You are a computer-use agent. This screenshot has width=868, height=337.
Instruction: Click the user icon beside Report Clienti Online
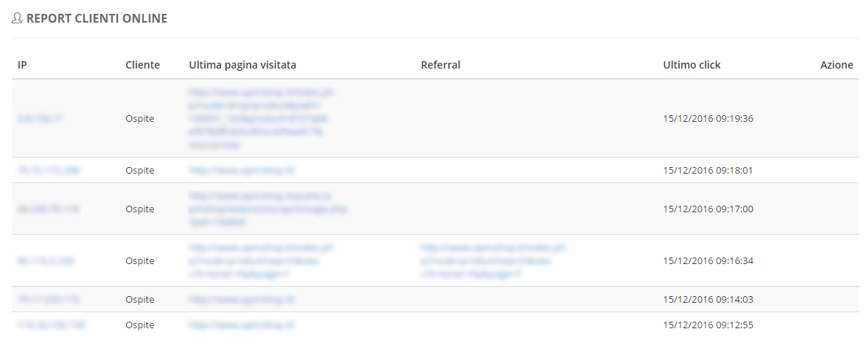[18, 18]
